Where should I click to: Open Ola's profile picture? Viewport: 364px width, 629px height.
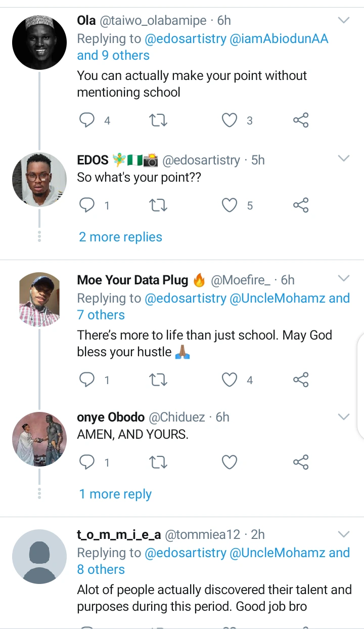39,42
